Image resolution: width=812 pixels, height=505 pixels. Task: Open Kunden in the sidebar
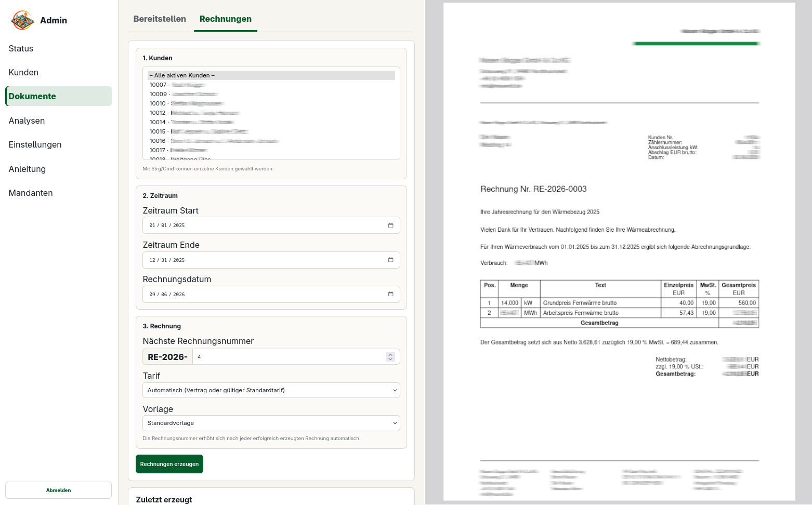coord(58,72)
